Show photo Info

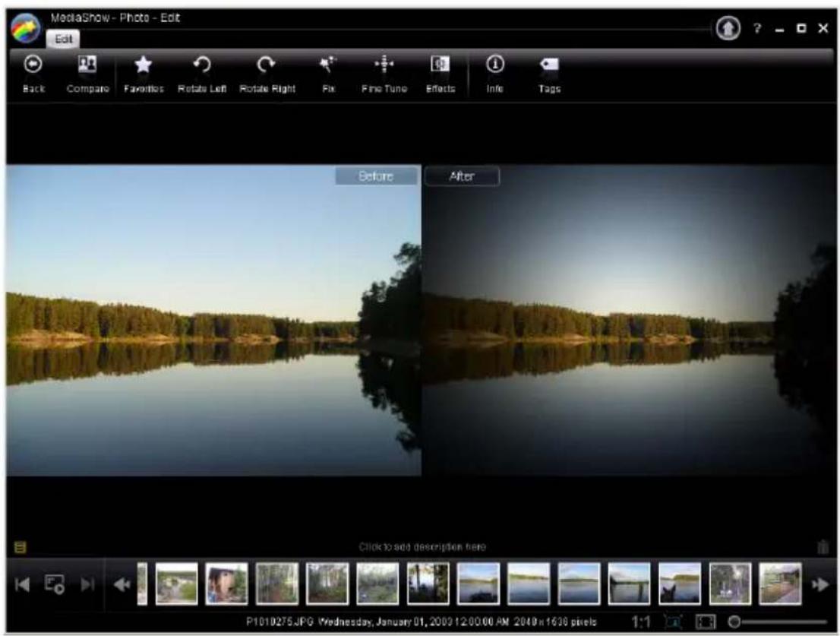pos(495,74)
